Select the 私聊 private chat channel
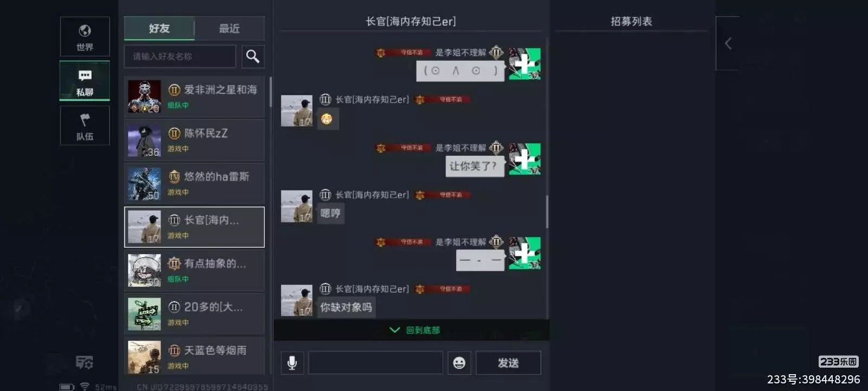Viewport: 868px width, 391px height. [x=85, y=81]
